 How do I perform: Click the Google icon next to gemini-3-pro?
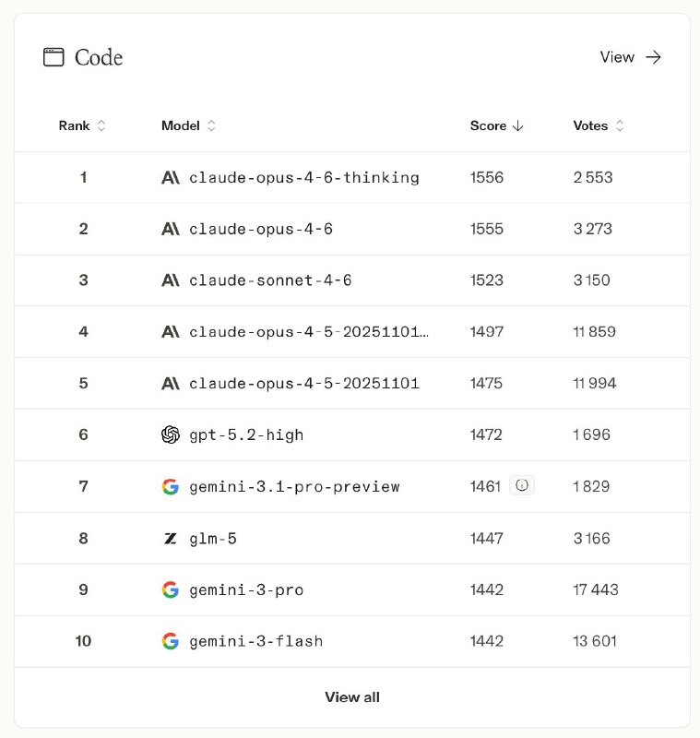click(x=171, y=589)
